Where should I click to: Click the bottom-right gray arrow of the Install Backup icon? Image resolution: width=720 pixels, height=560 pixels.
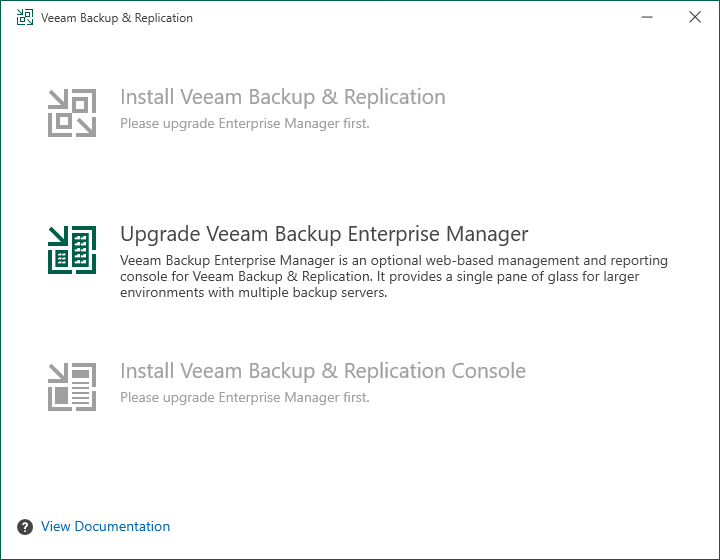pos(86,127)
